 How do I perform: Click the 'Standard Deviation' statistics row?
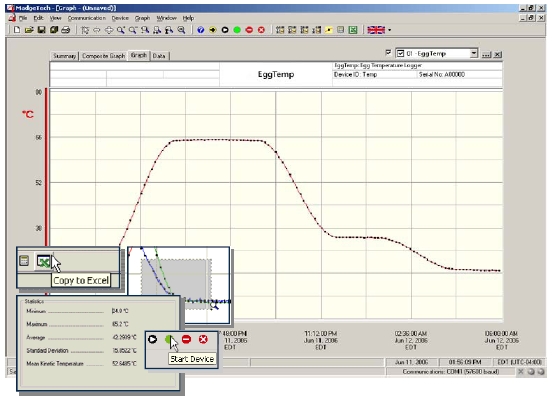81,350
